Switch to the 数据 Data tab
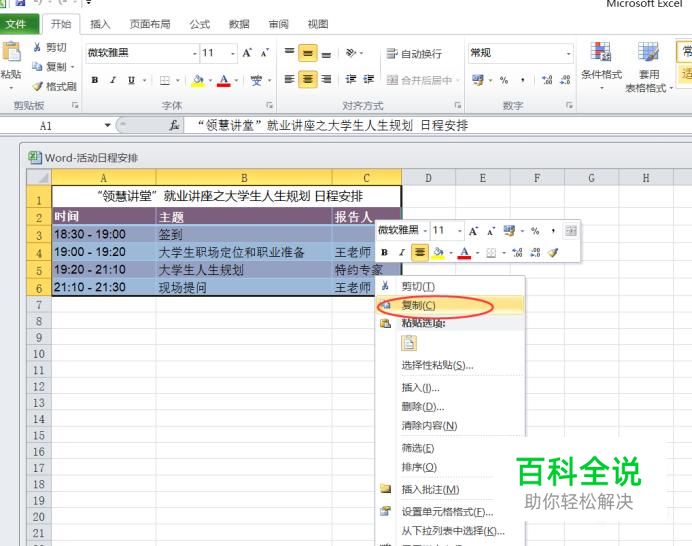This screenshot has height=546, width=692. 239,24
